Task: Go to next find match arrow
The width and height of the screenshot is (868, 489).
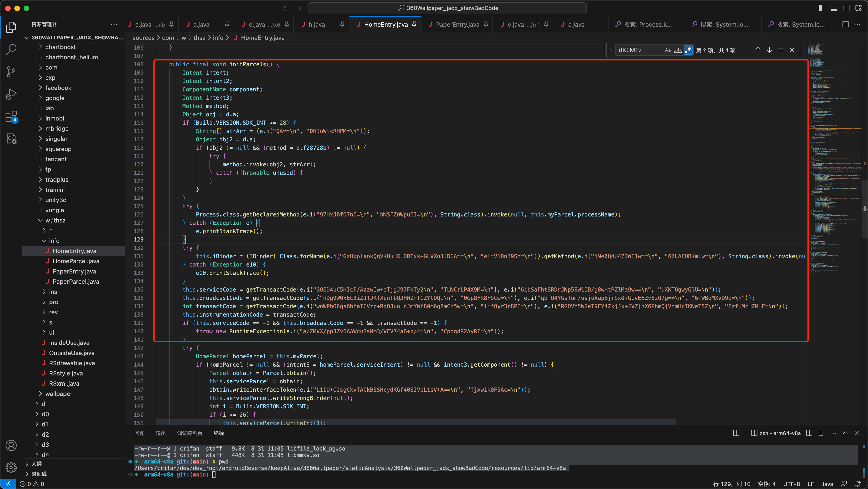Action: click(769, 50)
